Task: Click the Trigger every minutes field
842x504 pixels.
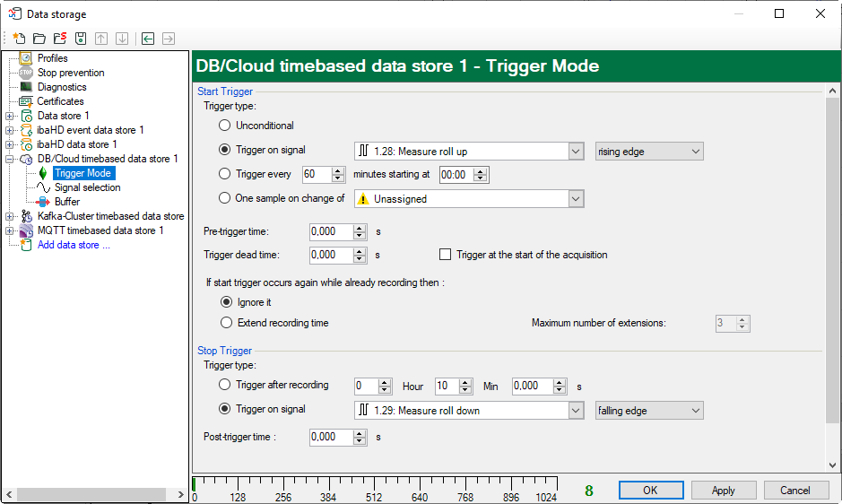Action: [x=324, y=174]
